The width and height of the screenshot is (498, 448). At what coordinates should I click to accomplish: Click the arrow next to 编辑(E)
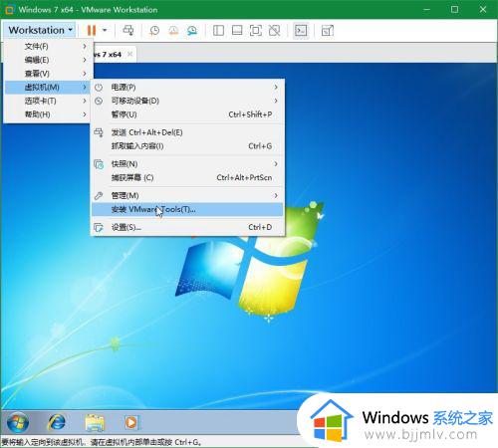85,60
